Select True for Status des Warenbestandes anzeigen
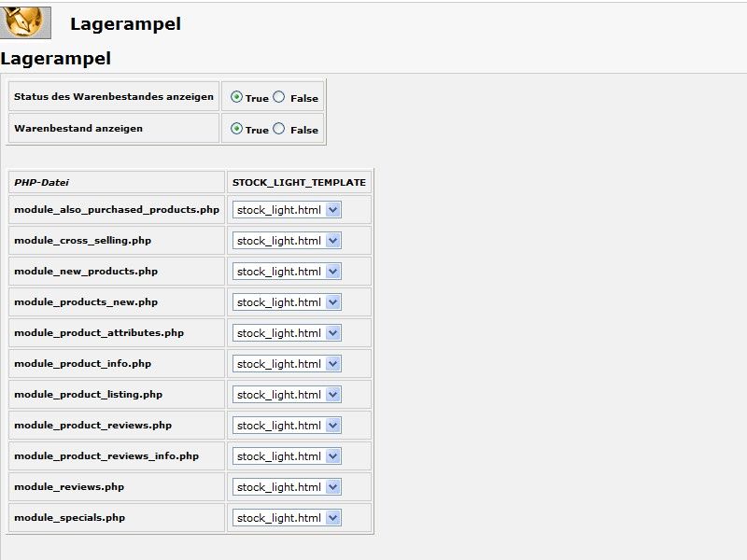 coord(236,97)
